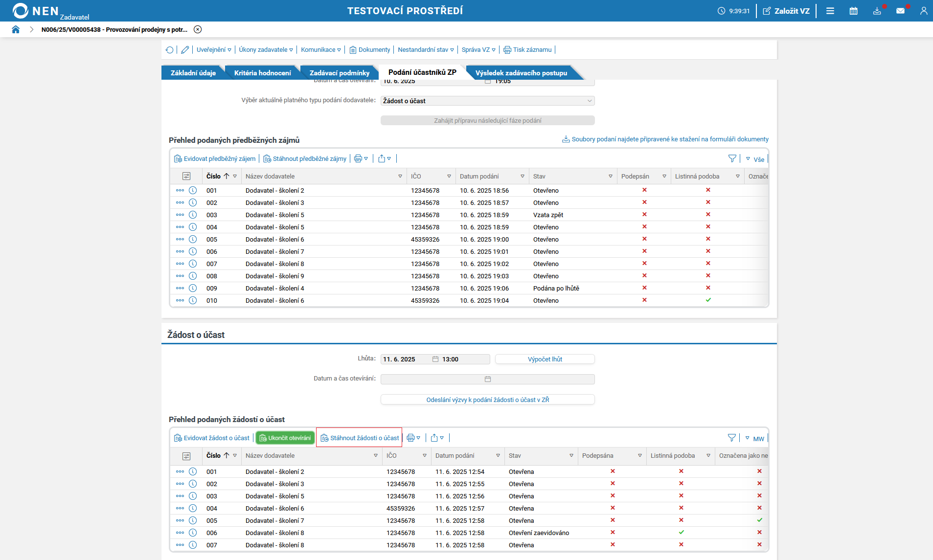Click the Výpočet lhůt button
The width and height of the screenshot is (933, 560).
[x=545, y=359]
